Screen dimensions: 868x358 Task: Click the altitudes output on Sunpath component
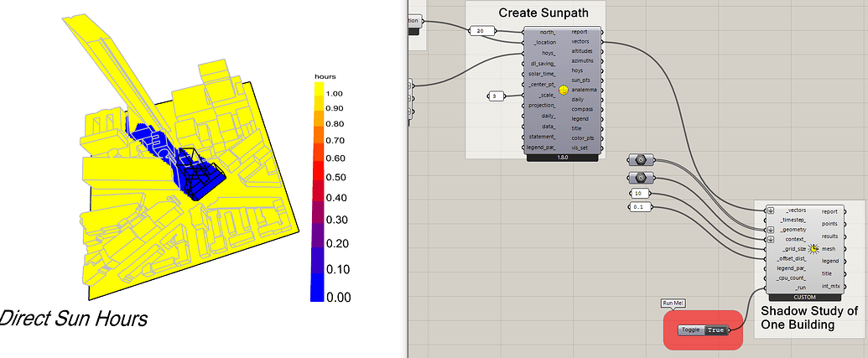click(x=582, y=51)
